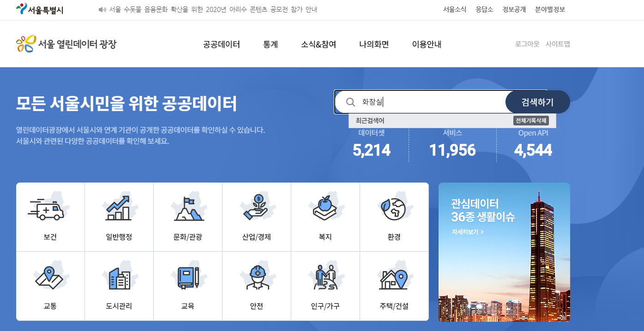Click the 안전 category label
Screen dimensions: 644x331
(256, 306)
